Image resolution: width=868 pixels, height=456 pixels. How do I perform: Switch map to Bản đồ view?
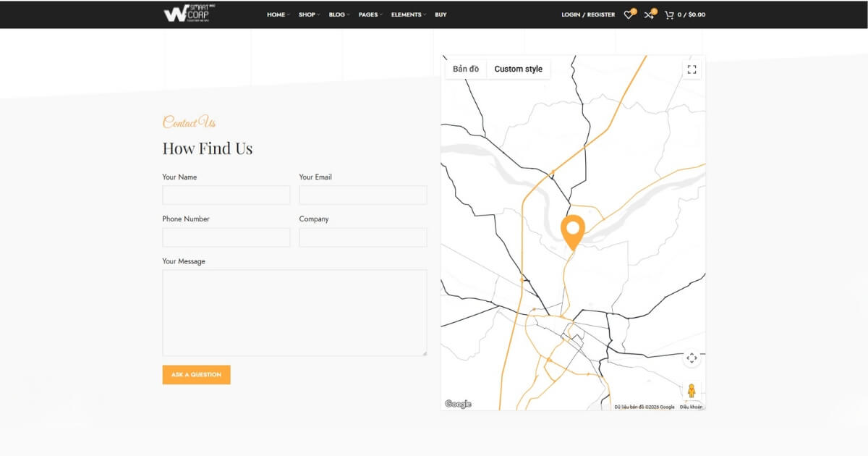click(466, 69)
